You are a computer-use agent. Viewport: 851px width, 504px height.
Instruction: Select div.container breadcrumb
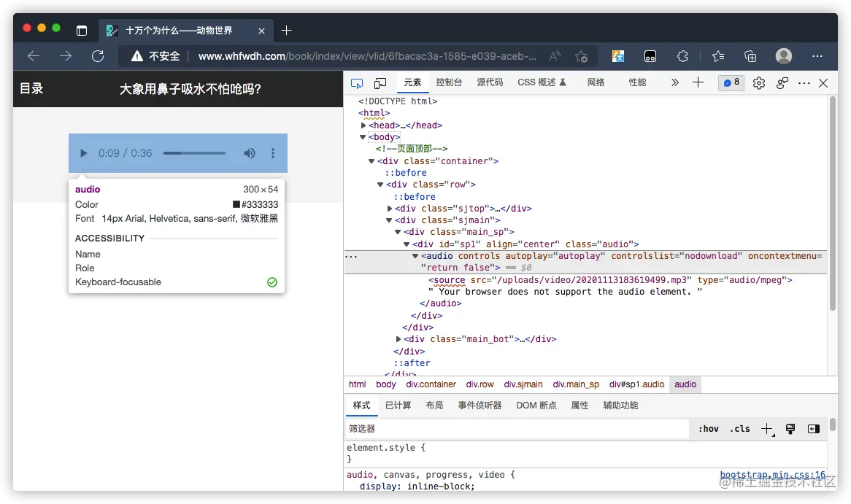[431, 384]
